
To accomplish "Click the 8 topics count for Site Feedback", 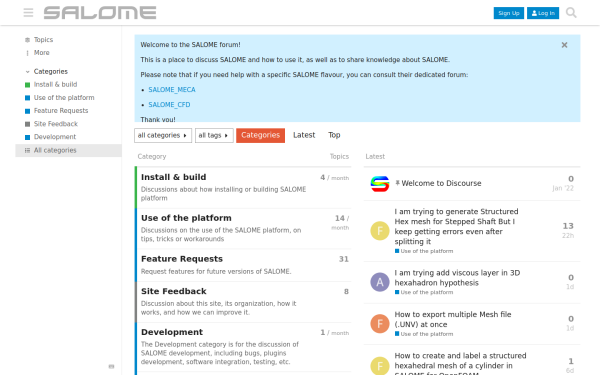I will tap(346, 292).
